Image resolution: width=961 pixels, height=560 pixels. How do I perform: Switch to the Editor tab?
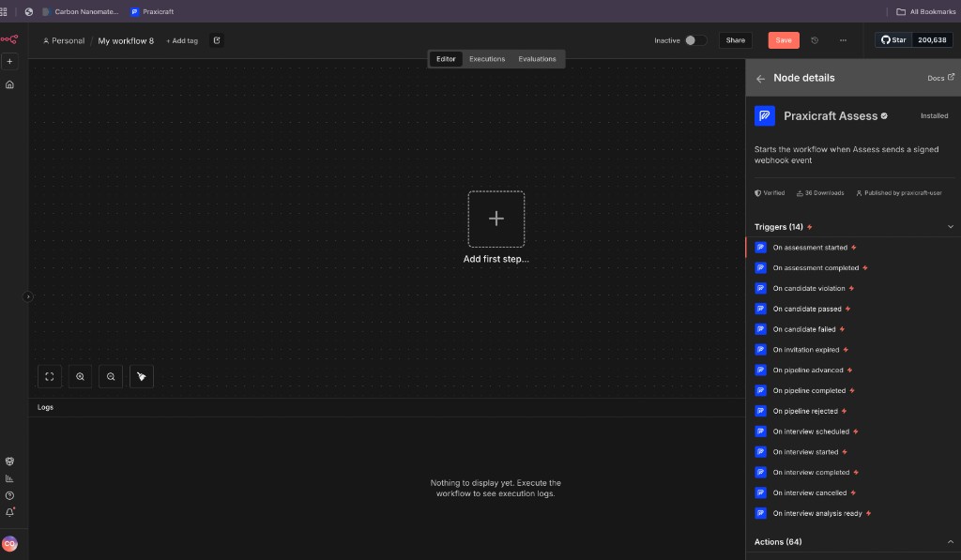tap(446, 59)
